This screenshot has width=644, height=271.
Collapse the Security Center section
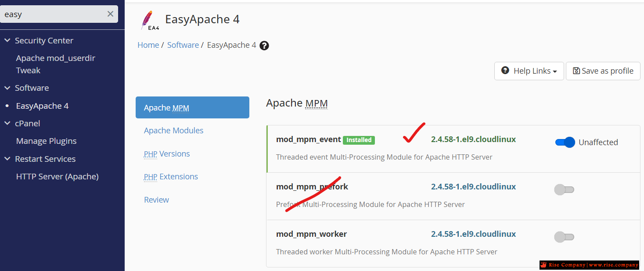tap(7, 40)
